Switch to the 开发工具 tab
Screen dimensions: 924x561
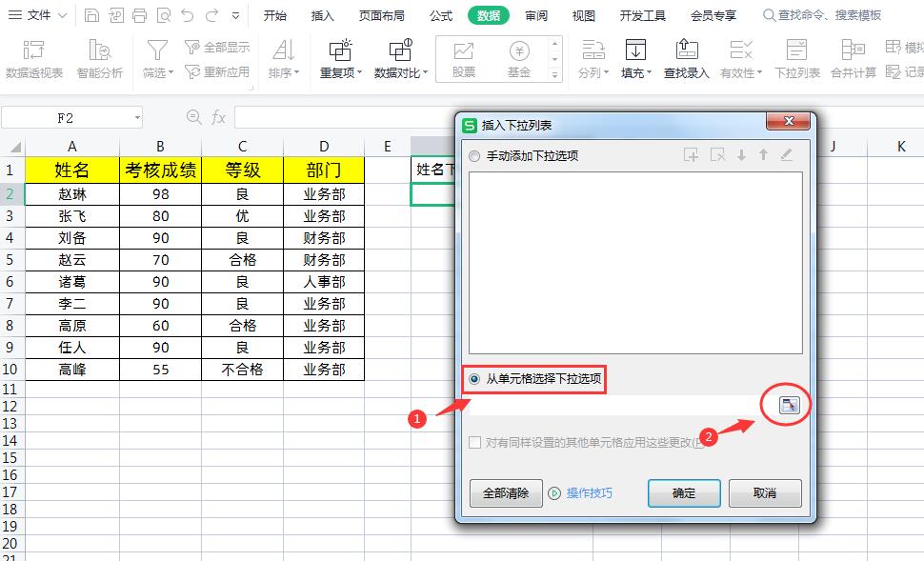[642, 16]
